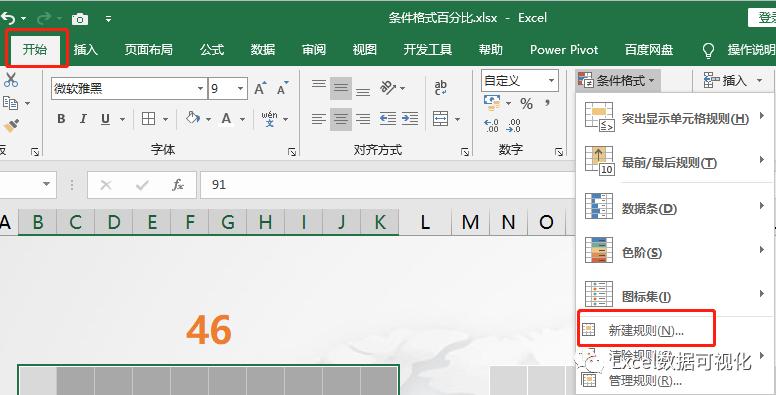This screenshot has width=776, height=395.
Task: Open the 字体 group dialog launcher
Action: click(292, 152)
